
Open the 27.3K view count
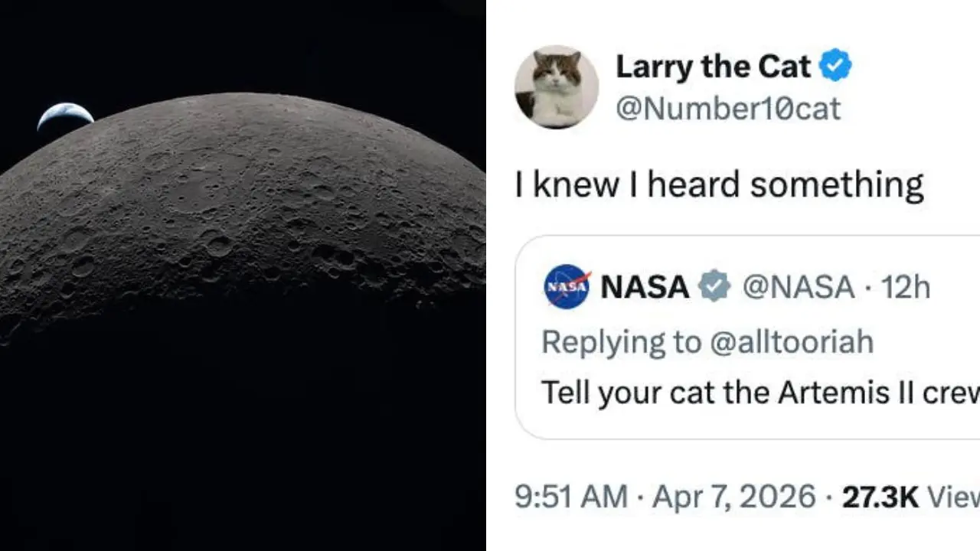point(880,497)
